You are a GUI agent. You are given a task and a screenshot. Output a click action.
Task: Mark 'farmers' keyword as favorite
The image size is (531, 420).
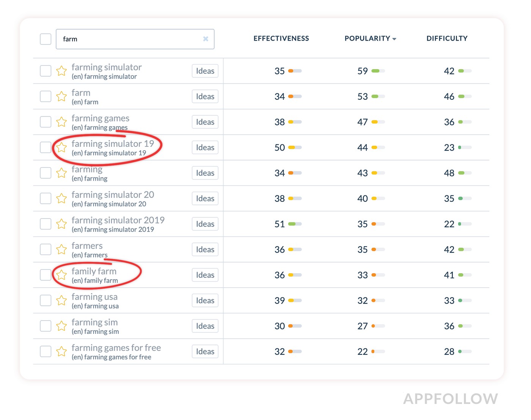[61, 249]
